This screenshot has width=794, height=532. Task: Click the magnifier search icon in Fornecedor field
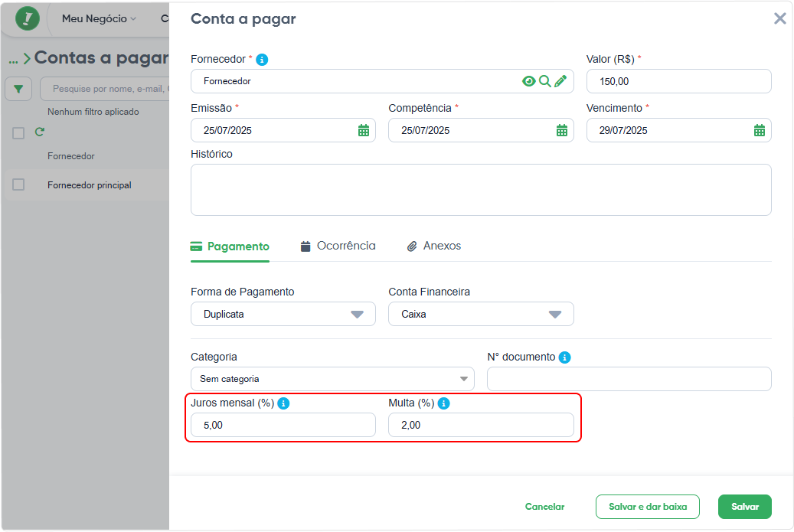pos(545,81)
